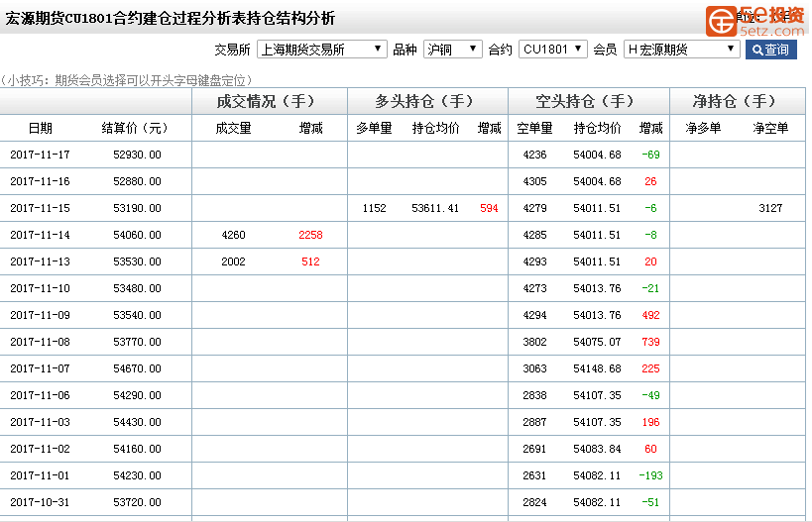Click short change value 739

coord(650,342)
